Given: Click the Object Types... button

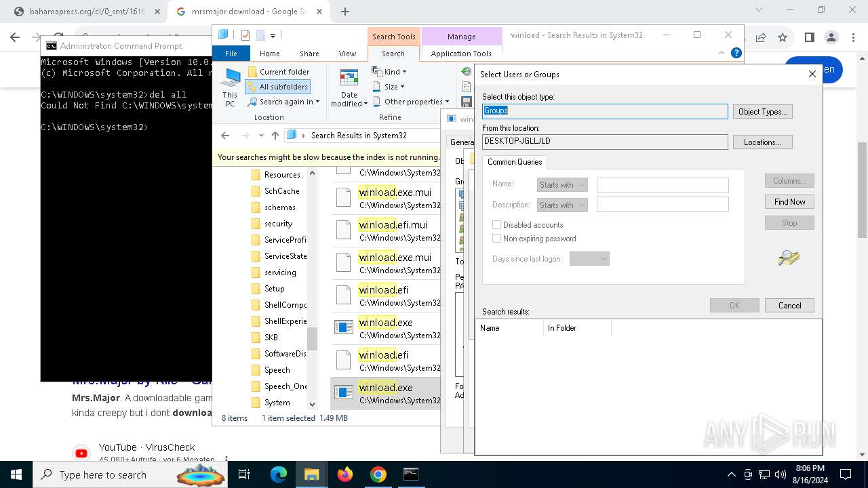Looking at the screenshot, I should [x=763, y=112].
